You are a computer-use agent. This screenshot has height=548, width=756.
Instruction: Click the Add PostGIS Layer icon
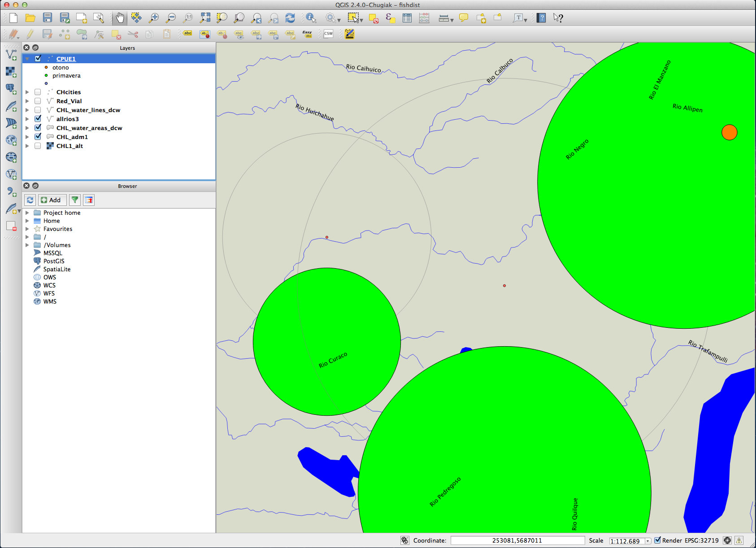pos(11,89)
